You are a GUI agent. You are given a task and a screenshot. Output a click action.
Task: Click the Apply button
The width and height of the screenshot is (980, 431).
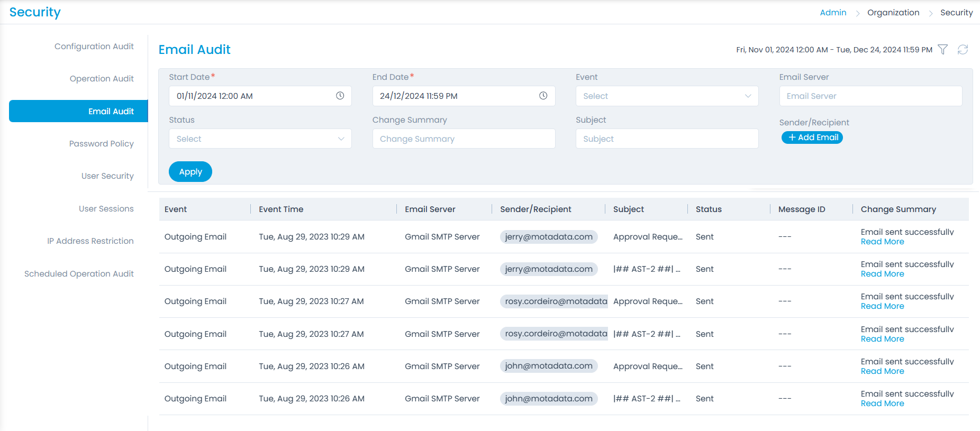190,172
